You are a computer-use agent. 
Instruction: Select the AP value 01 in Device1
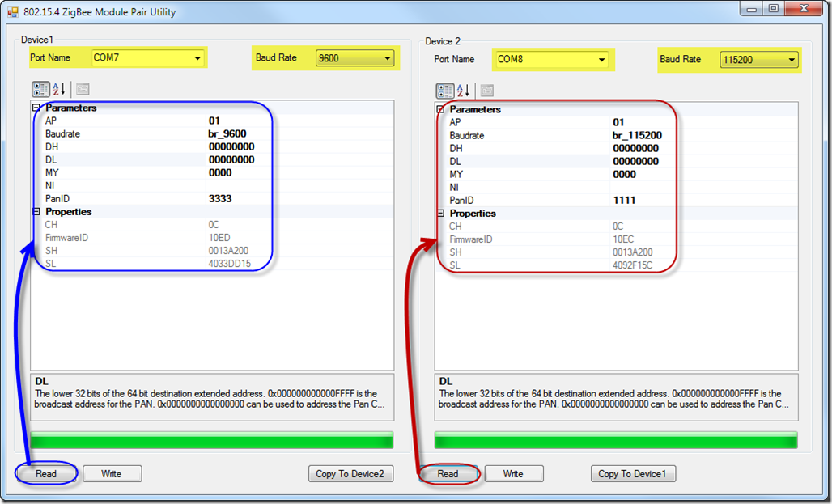pyautogui.click(x=214, y=121)
